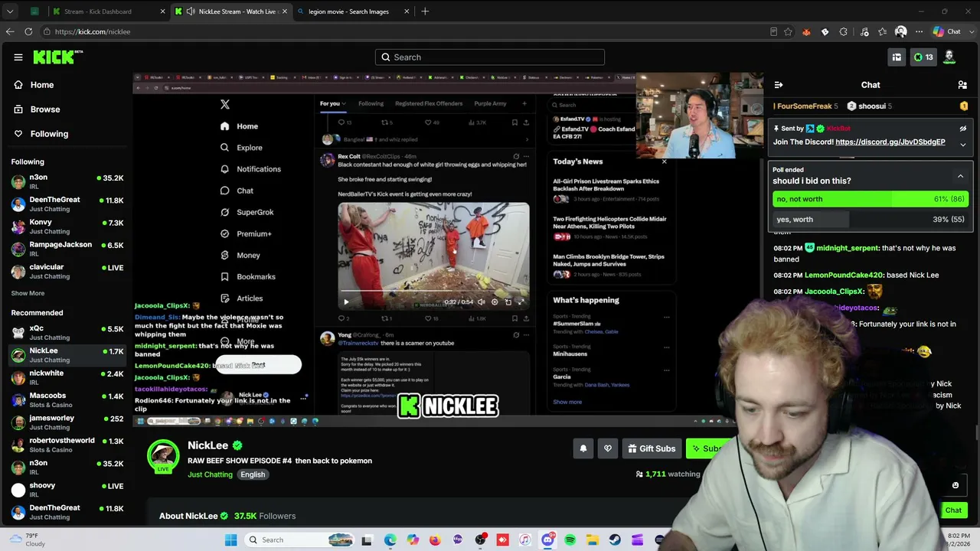Open Following in Kick sidebar
The height and width of the screenshot is (551, 980).
click(41, 134)
